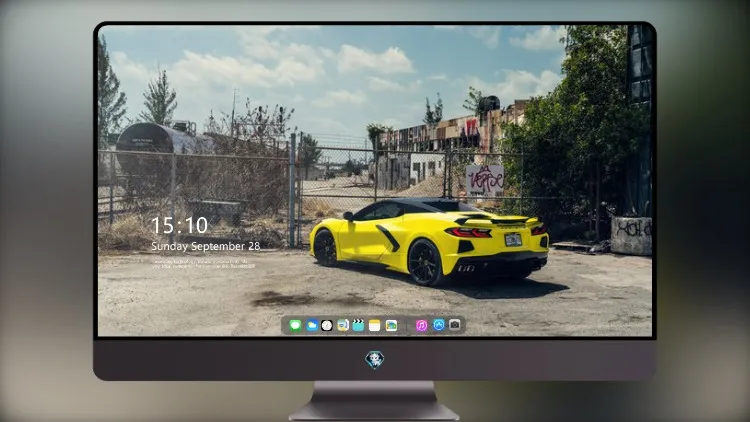750x422 pixels.
Task: Open the Clock app in dock
Action: pyautogui.click(x=327, y=325)
